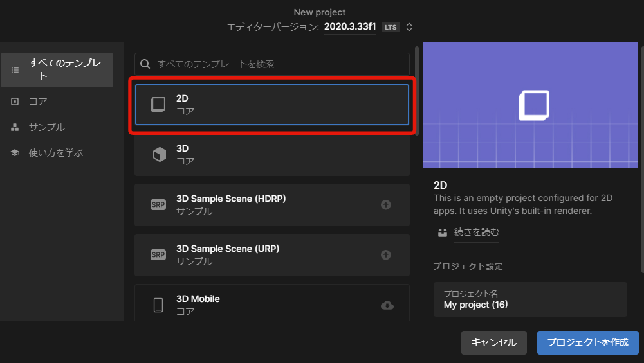
Task: Select the 3D core template
Action: tap(272, 155)
